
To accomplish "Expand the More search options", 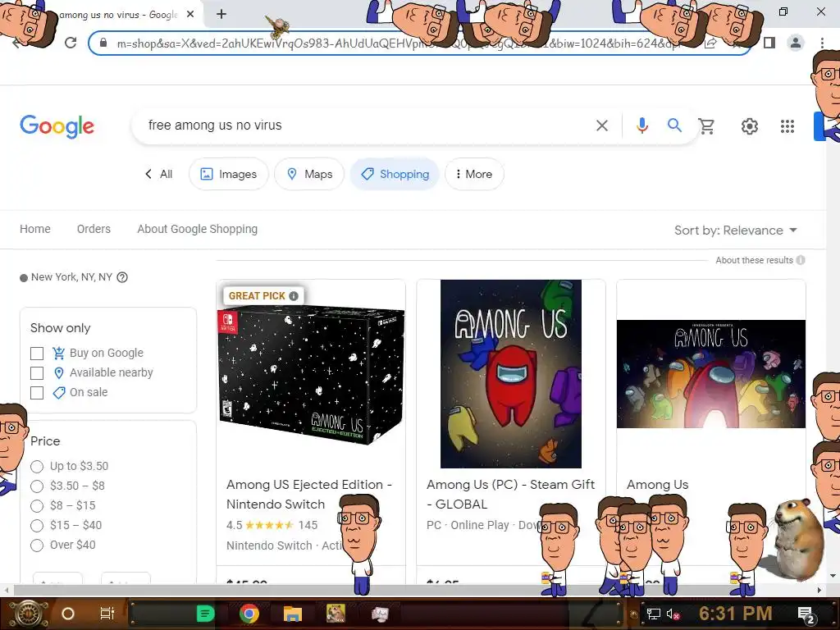I will [x=474, y=174].
